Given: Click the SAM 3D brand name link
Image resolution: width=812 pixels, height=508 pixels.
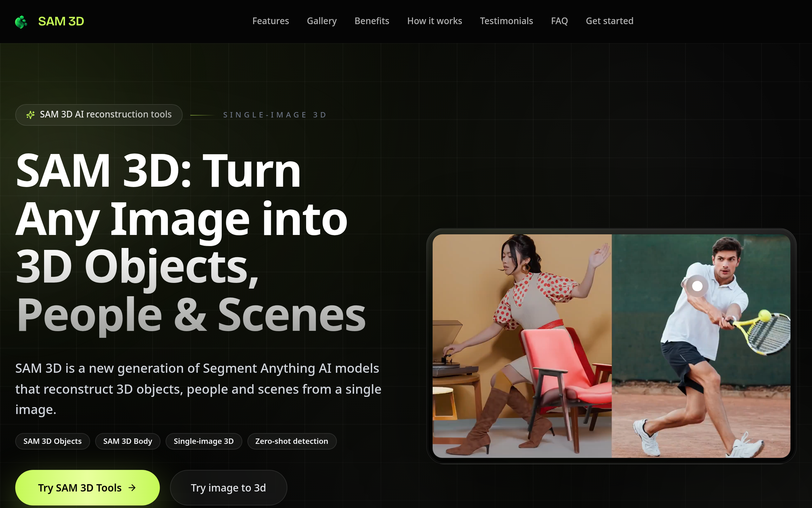Looking at the screenshot, I should 61,22.
